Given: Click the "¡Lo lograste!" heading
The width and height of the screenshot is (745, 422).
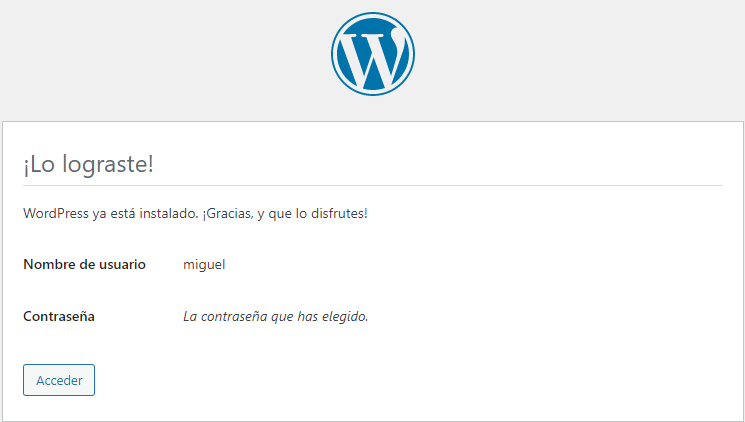Looking at the screenshot, I should pyautogui.click(x=89, y=164).
